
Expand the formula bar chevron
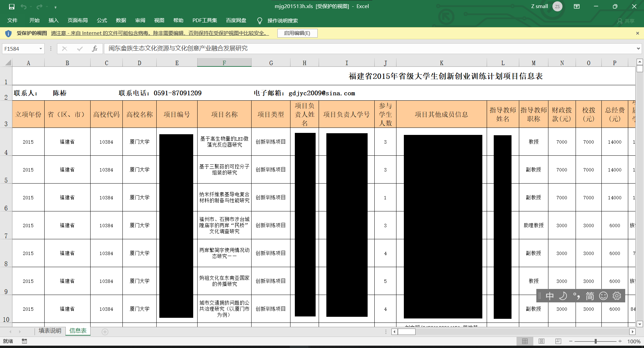638,49
